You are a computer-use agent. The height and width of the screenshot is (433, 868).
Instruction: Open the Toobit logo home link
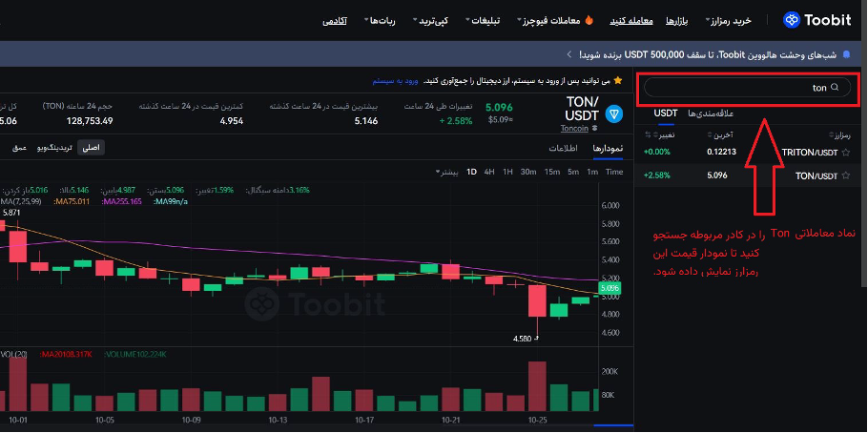(x=816, y=20)
